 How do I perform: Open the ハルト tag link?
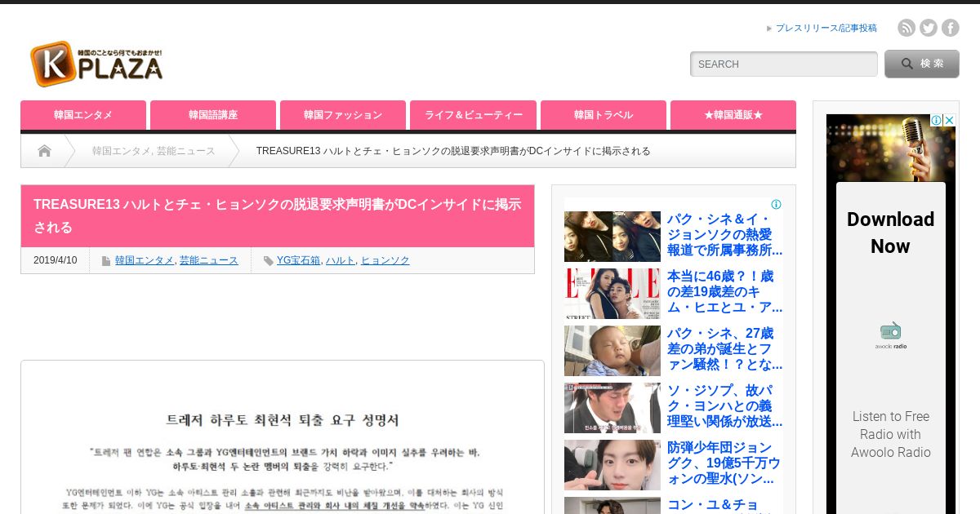pyautogui.click(x=341, y=260)
